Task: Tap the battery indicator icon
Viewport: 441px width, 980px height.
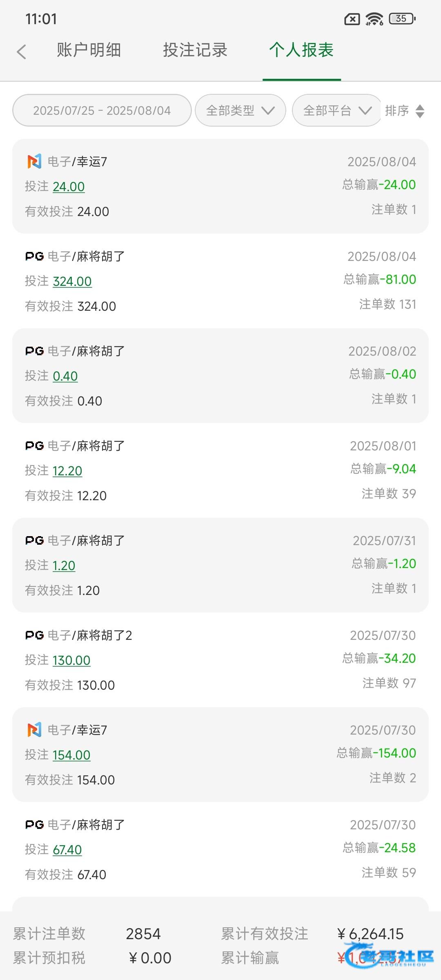Action: pos(402,19)
